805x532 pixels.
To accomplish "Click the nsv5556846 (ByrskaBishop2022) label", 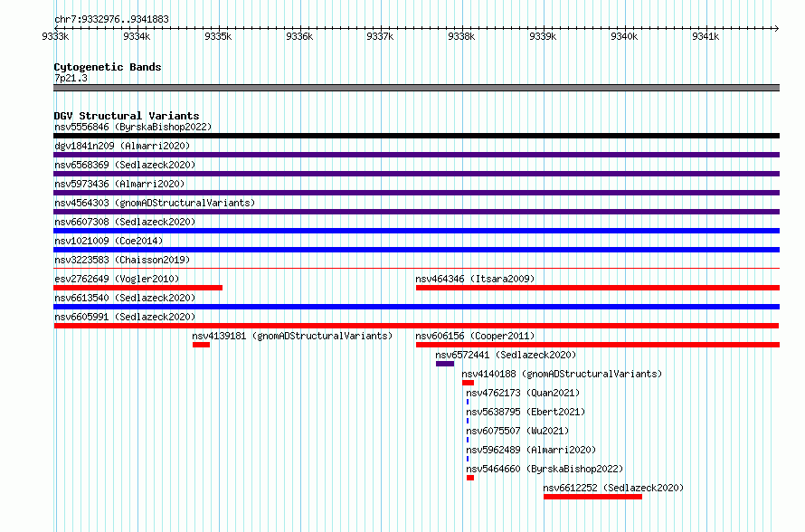I will [133, 127].
